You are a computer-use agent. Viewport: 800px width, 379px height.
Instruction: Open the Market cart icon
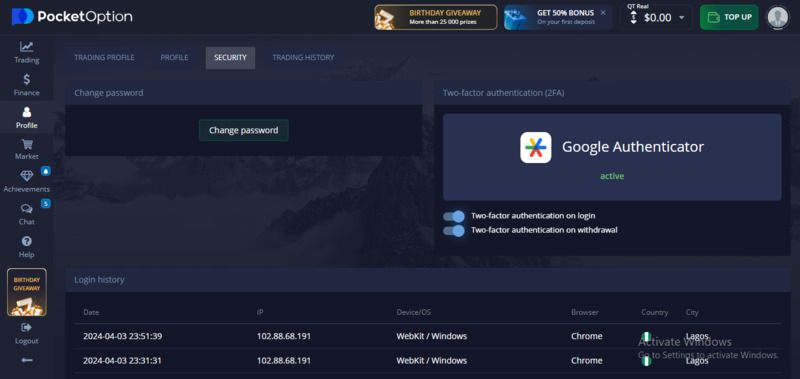tap(27, 144)
